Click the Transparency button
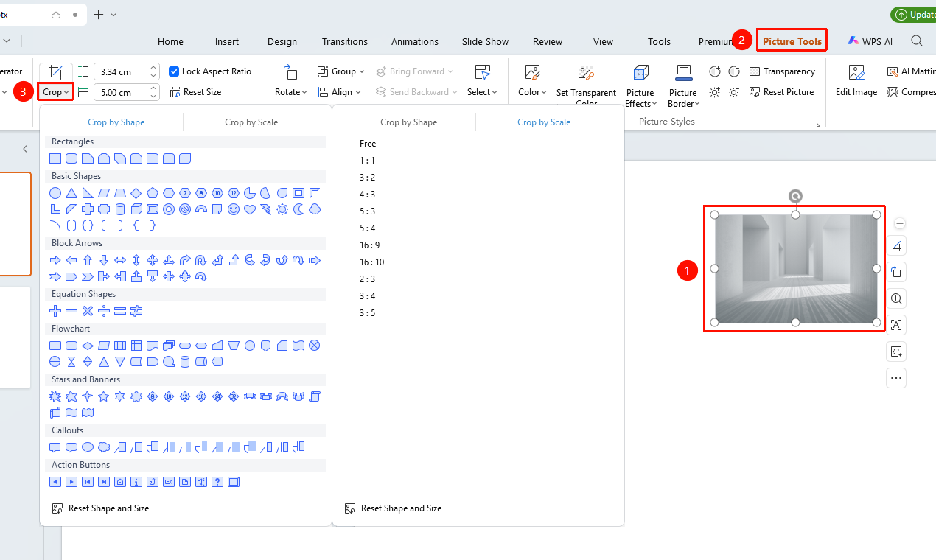936x560 pixels. pyautogui.click(x=782, y=71)
